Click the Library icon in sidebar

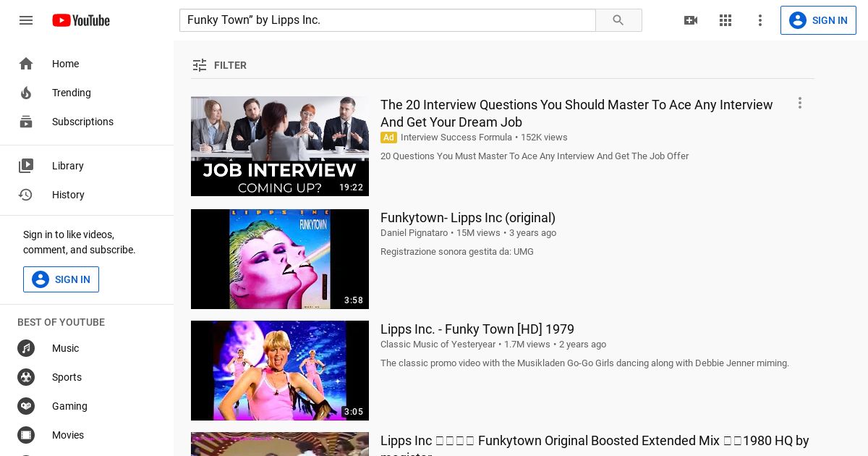pos(26,166)
